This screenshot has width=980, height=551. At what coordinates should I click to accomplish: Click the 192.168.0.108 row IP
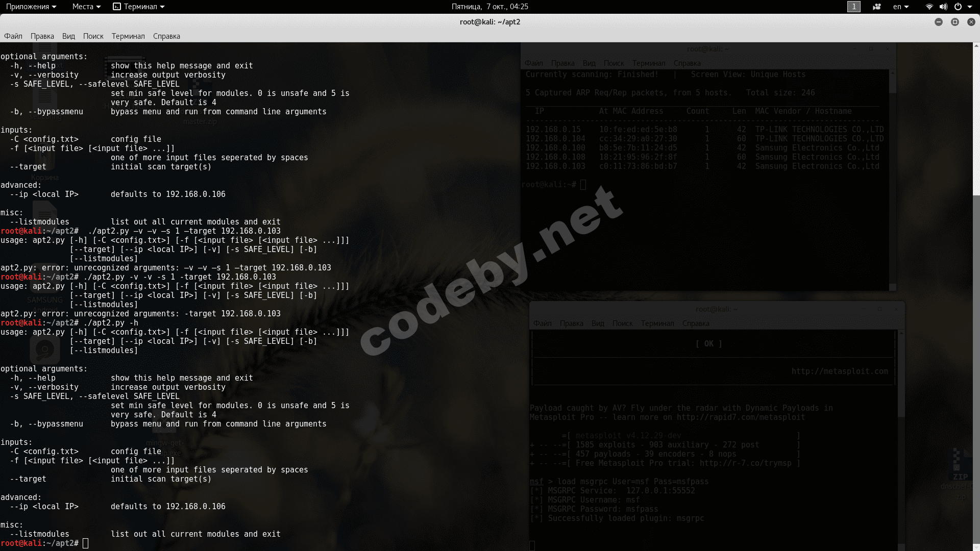(555, 157)
